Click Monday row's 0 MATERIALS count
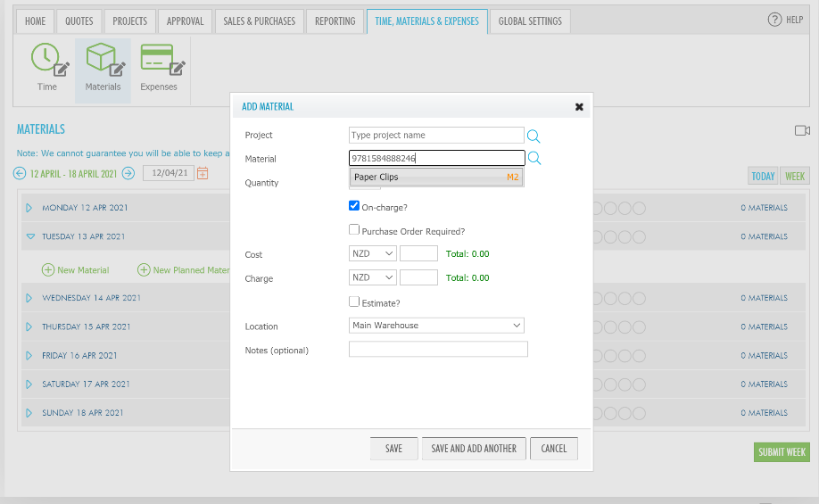The height and width of the screenshot is (504, 819). [x=764, y=208]
